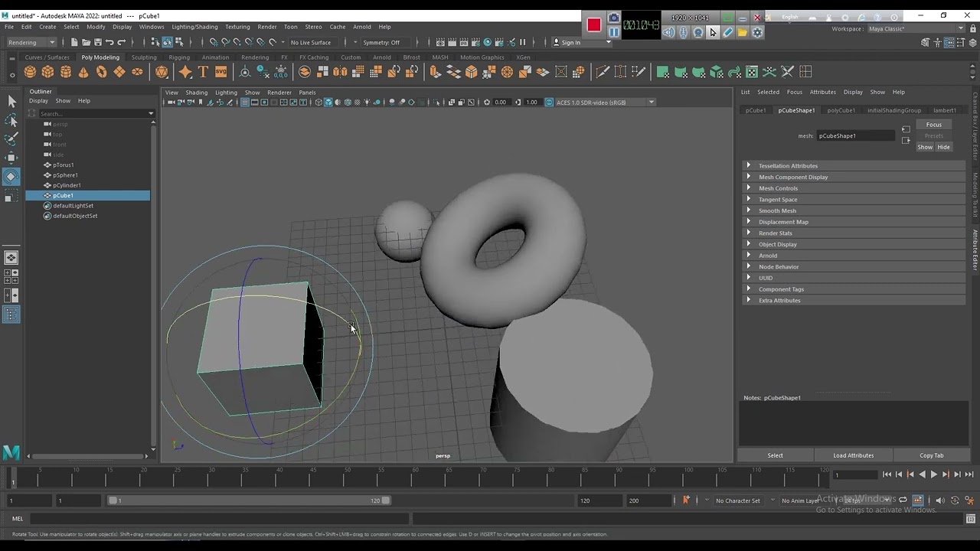Toggle loop playback mode
The height and width of the screenshot is (551, 980).
click(x=903, y=500)
